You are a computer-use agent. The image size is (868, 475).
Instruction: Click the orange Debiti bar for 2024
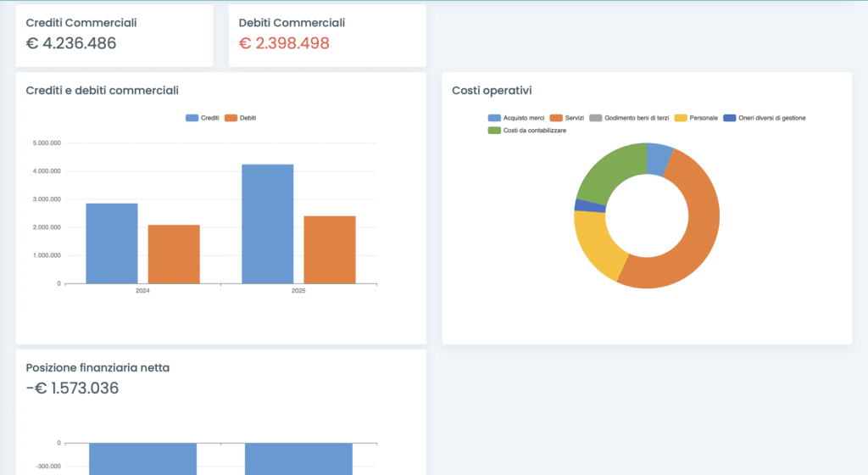[174, 254]
